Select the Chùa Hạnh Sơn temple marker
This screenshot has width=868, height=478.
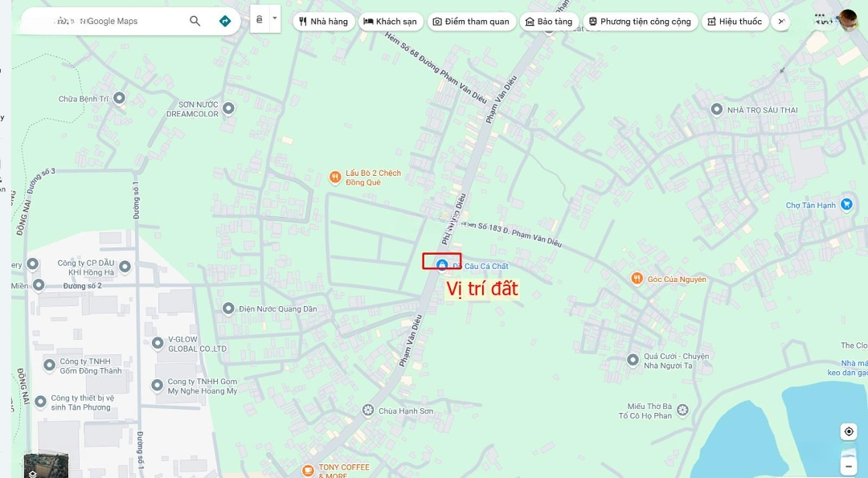pos(368,411)
